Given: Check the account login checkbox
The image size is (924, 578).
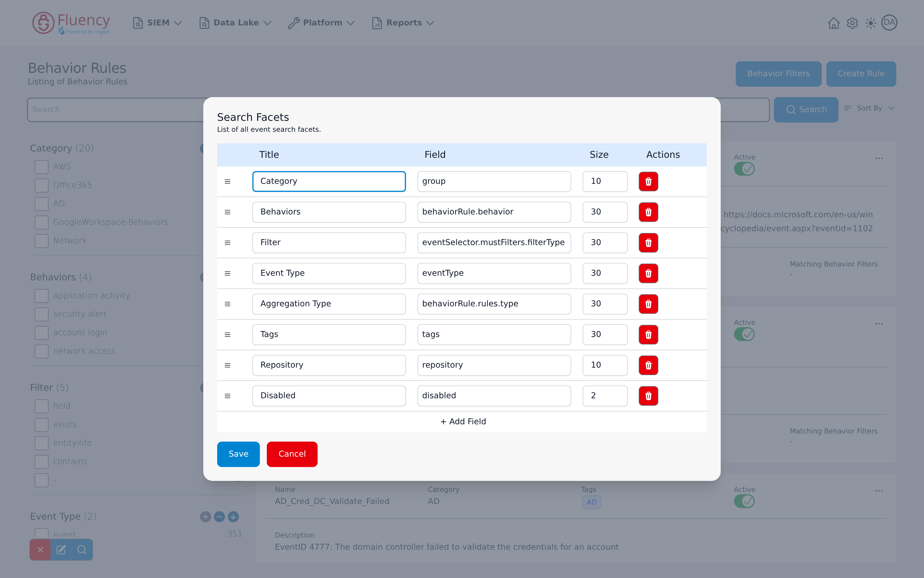Looking at the screenshot, I should pos(42,333).
